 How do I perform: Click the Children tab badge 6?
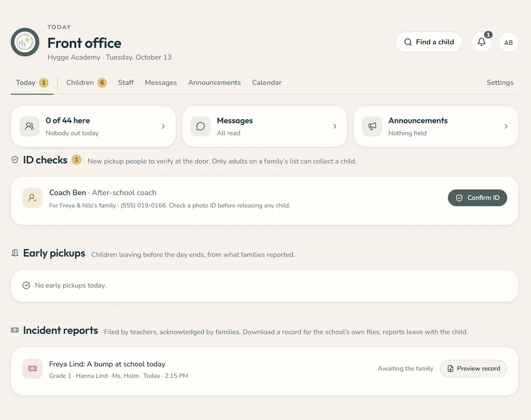[x=102, y=82]
